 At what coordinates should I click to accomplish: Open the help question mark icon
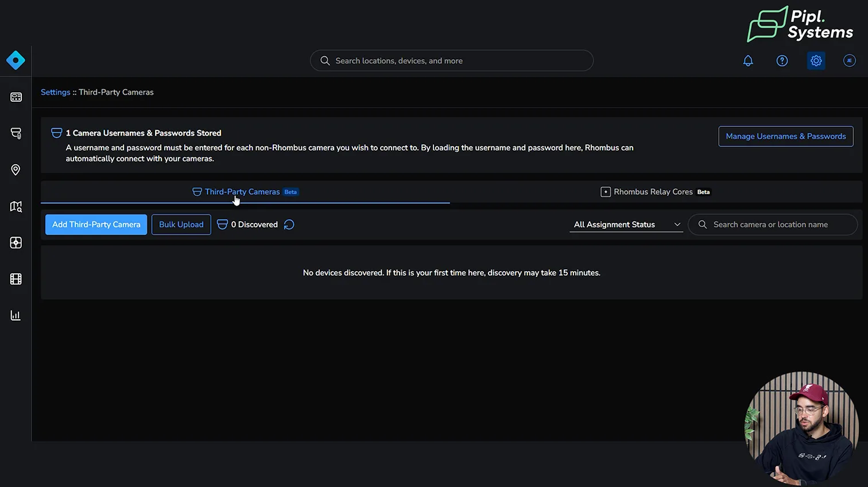[x=782, y=61]
